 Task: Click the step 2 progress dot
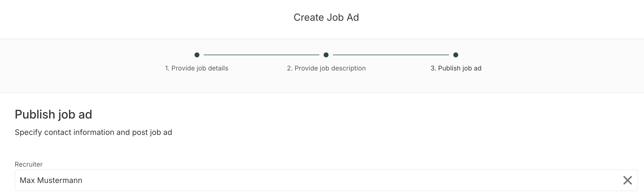point(326,55)
